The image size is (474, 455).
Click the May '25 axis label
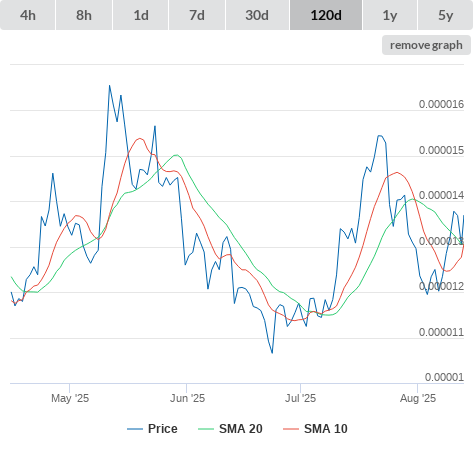pyautogui.click(x=70, y=398)
